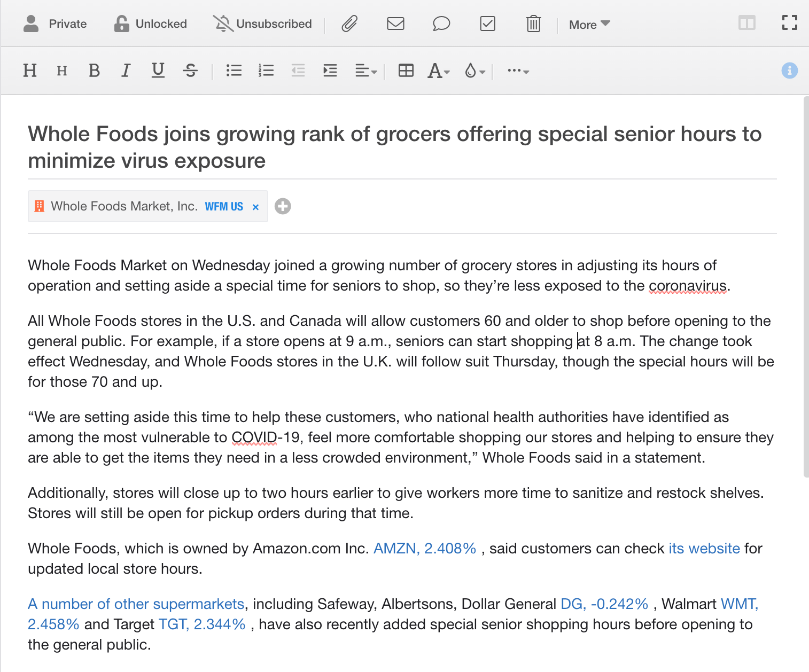Viewport: 809px width, 672px height.
Task: Send note by email envelope icon
Action: point(395,24)
